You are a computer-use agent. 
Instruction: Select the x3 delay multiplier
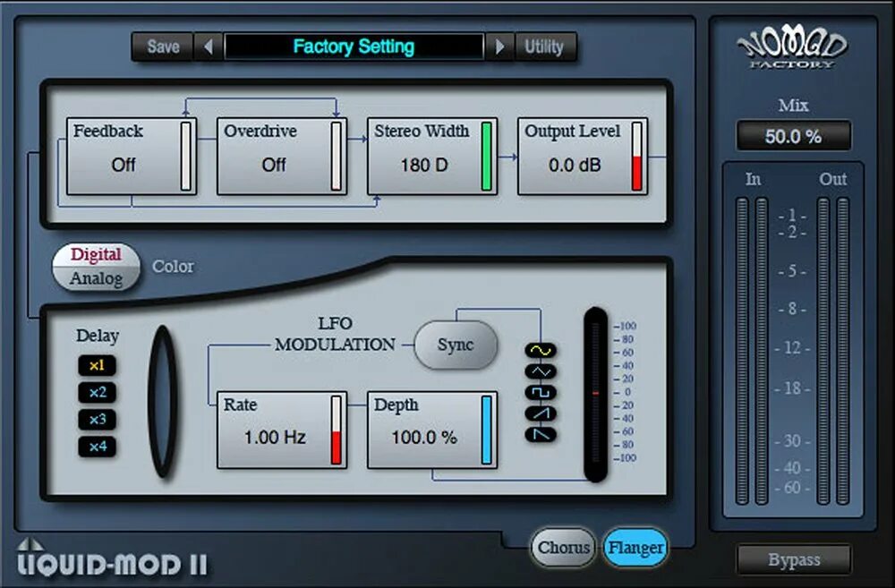[x=97, y=419]
